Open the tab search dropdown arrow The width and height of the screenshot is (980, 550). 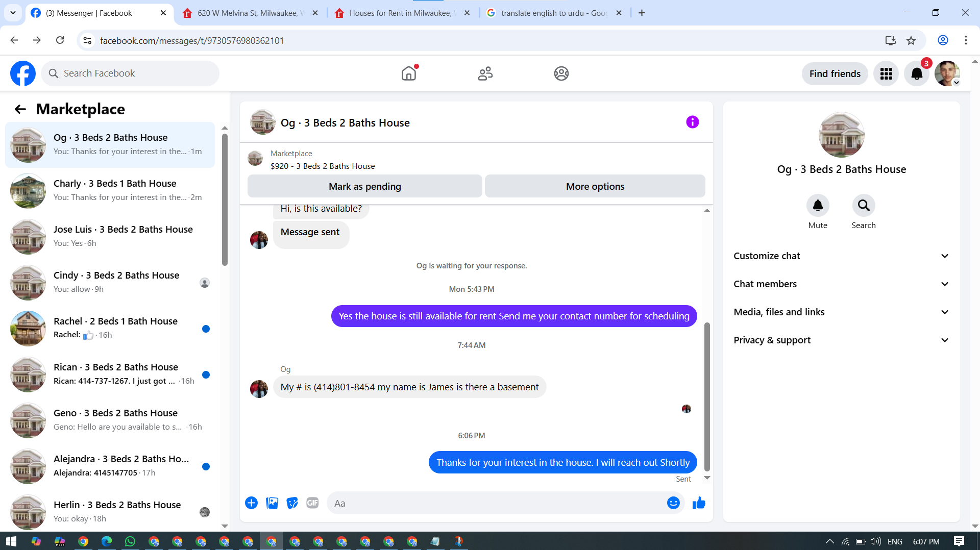(13, 13)
